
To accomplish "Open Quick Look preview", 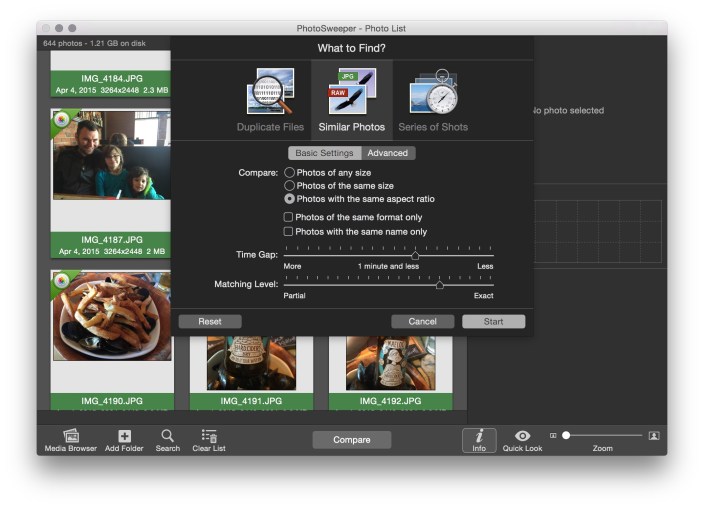I will click(x=522, y=436).
